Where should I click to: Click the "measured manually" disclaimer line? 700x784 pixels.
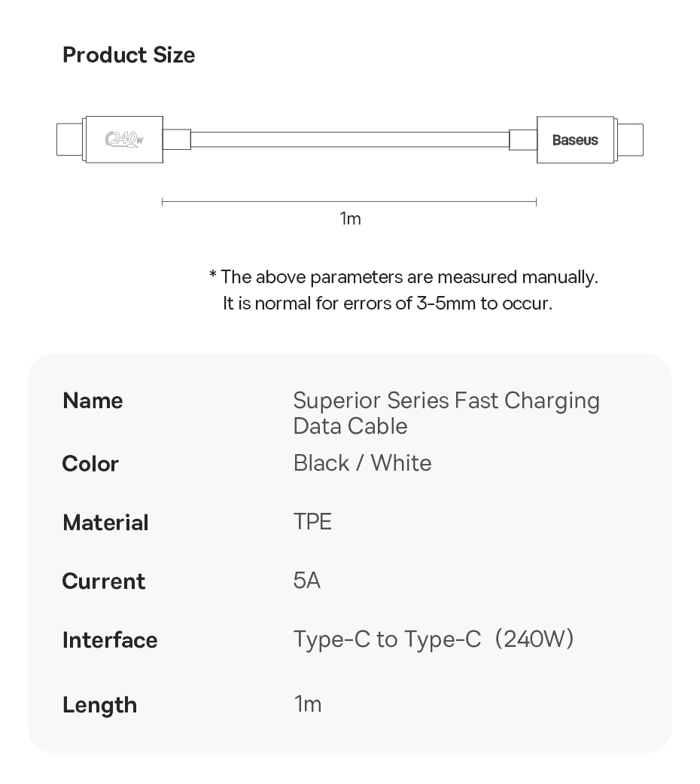pos(403,277)
